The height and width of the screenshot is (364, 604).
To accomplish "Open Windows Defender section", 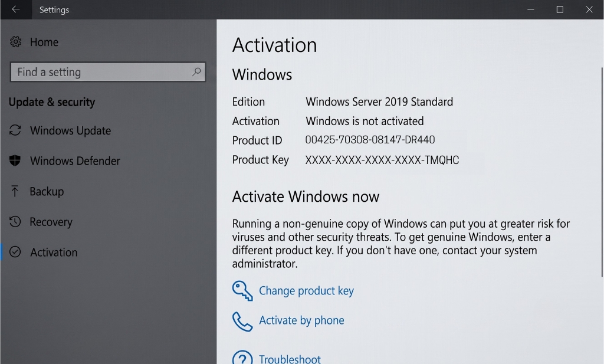I will click(x=75, y=160).
